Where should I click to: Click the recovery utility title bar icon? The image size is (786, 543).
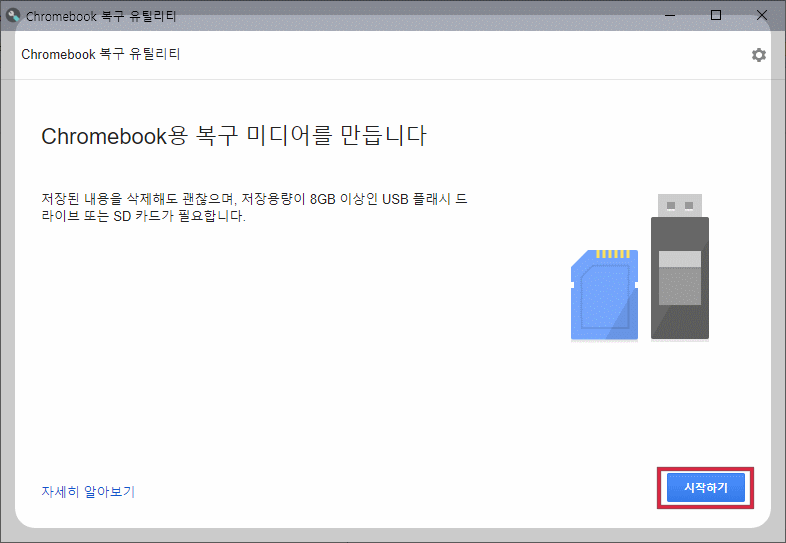[13, 16]
